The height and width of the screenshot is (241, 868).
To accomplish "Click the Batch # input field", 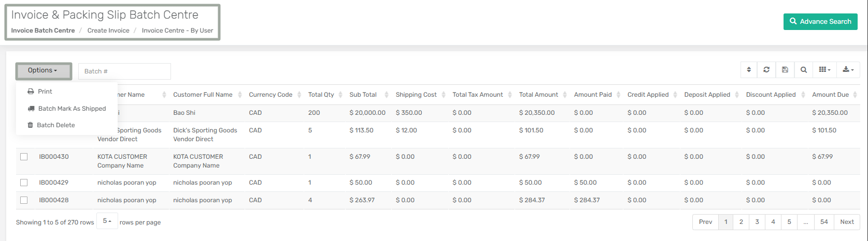I will (x=124, y=71).
